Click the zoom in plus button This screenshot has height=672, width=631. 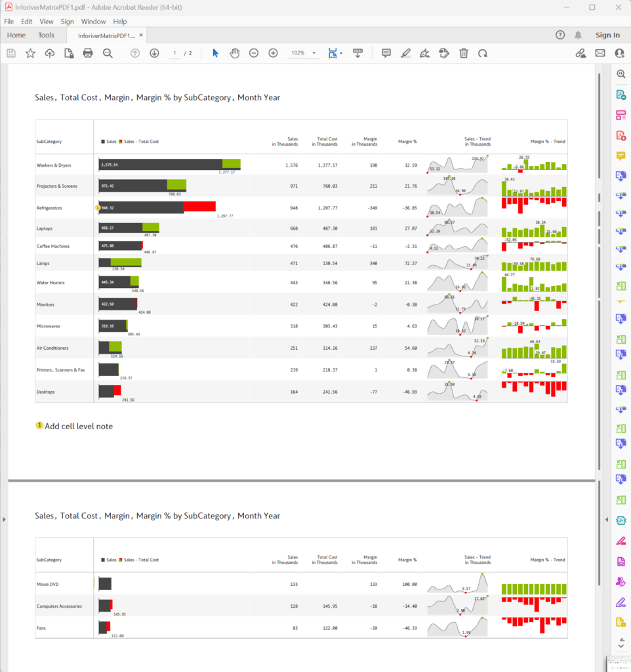[x=273, y=53]
